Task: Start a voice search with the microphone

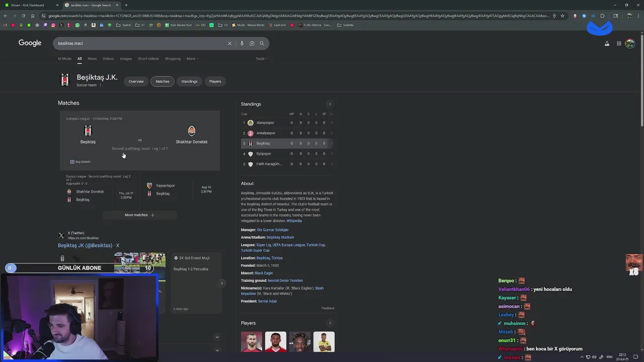Action: (242, 43)
